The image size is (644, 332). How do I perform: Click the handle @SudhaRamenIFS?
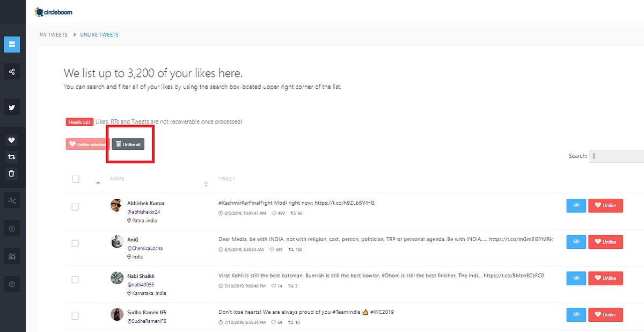tap(147, 321)
